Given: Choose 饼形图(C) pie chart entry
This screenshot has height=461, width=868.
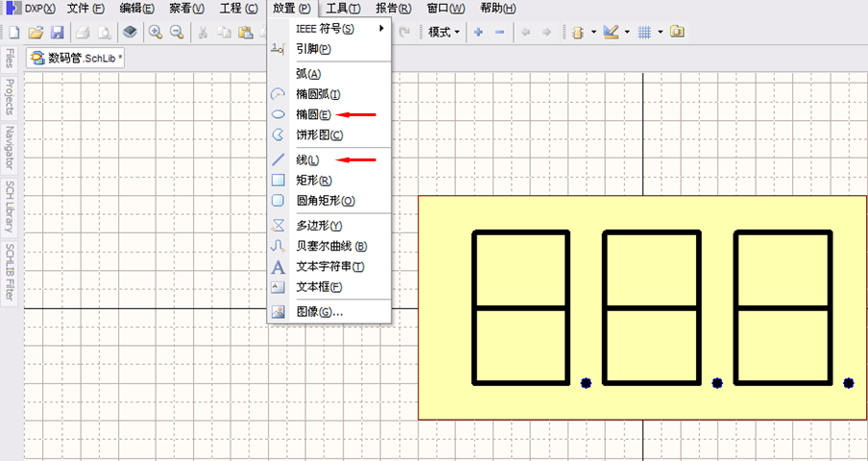Looking at the screenshot, I should point(328,135).
